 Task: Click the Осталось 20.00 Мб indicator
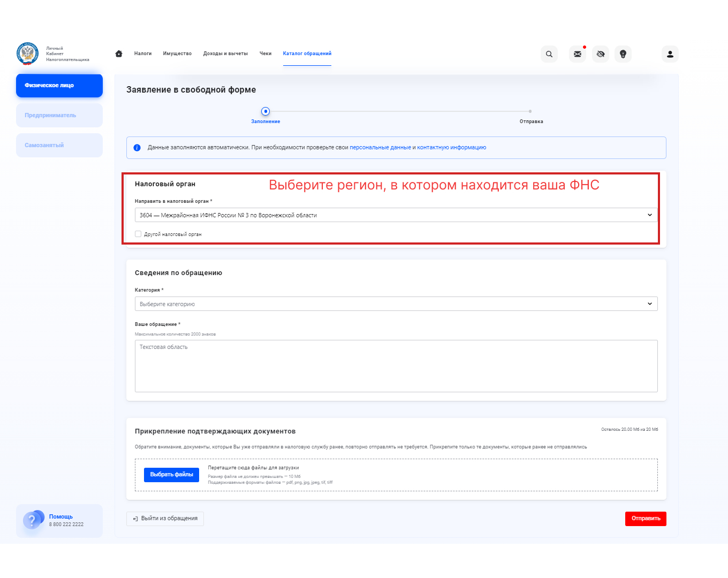pyautogui.click(x=630, y=430)
